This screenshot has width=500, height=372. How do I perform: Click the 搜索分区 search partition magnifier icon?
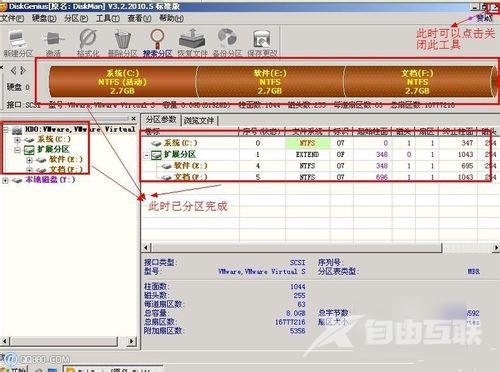(x=157, y=43)
